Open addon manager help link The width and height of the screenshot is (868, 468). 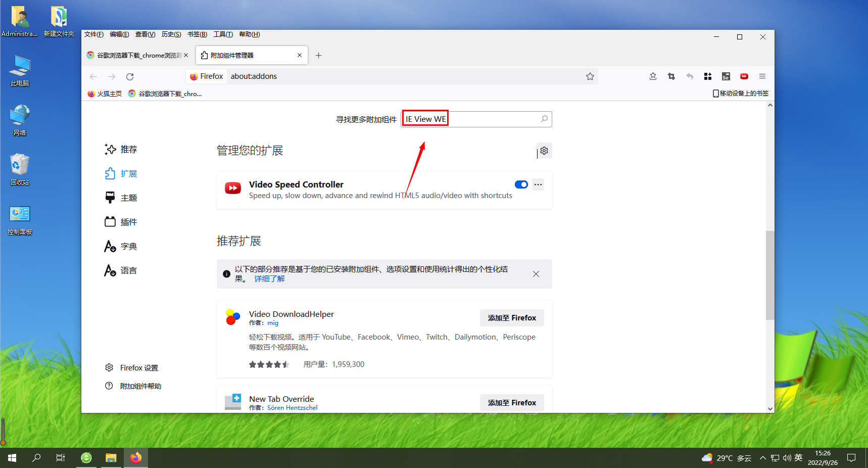133,386
